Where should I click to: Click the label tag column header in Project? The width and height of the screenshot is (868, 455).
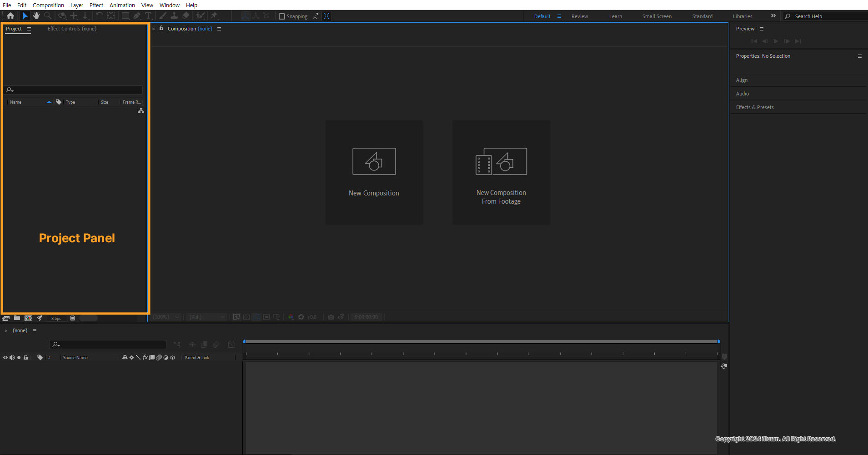tap(59, 102)
